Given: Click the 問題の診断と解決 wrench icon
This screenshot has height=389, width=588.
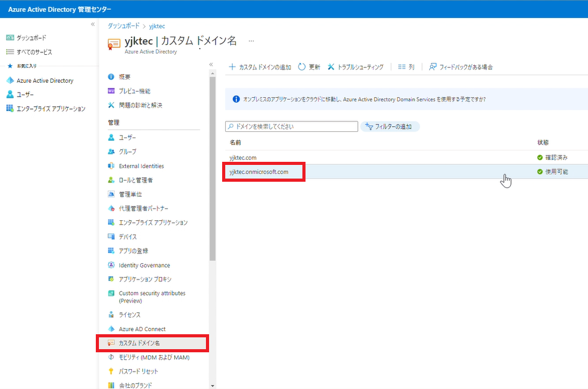Looking at the screenshot, I should click(x=111, y=105).
